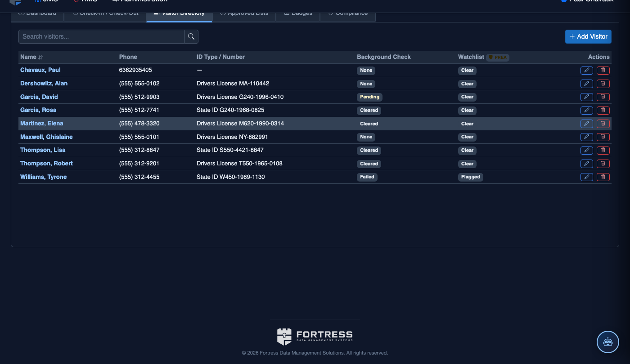Edit the Williams, Tyrone visitor entry
The width and height of the screenshot is (630, 364).
pyautogui.click(x=586, y=177)
